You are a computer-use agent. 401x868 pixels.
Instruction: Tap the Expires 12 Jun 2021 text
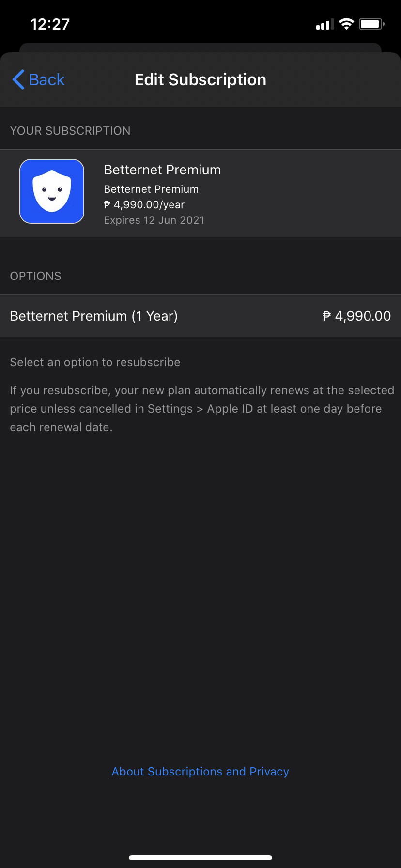(x=154, y=220)
